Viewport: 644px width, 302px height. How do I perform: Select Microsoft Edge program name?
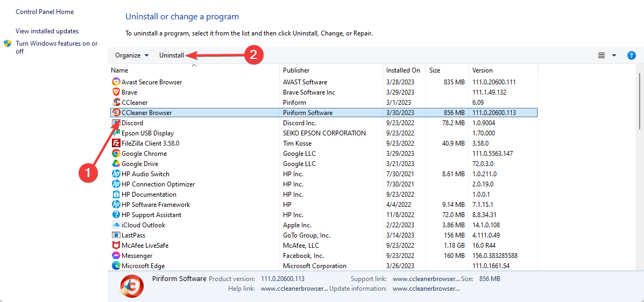[143, 266]
